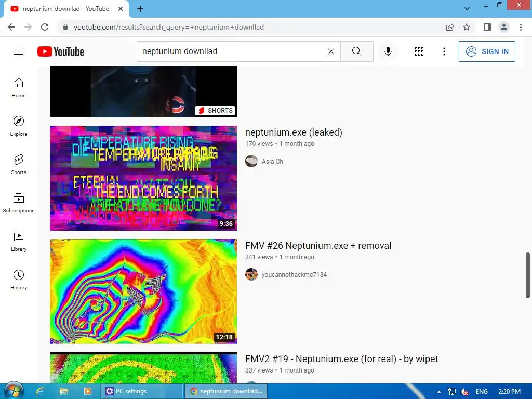Click '170 views • 1 month ago' text

click(x=280, y=144)
